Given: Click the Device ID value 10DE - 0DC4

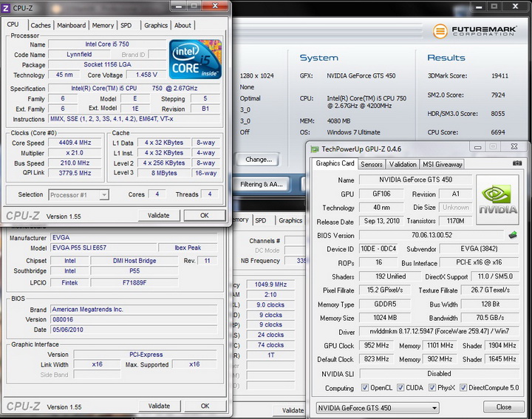Looking at the screenshot, I should (378, 249).
